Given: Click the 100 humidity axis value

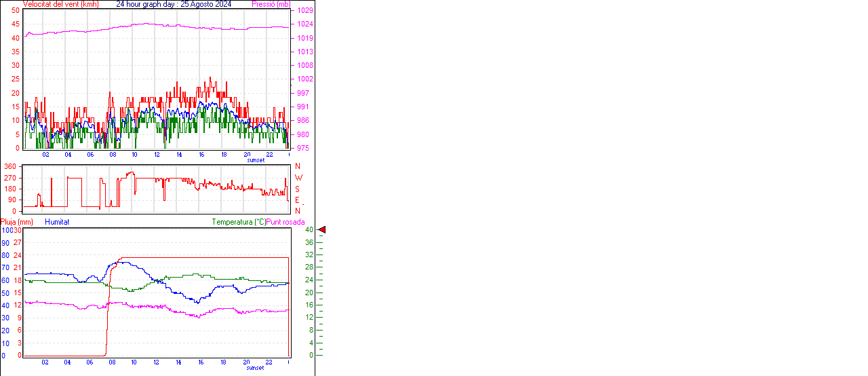Looking at the screenshot, I should [x=6, y=231].
